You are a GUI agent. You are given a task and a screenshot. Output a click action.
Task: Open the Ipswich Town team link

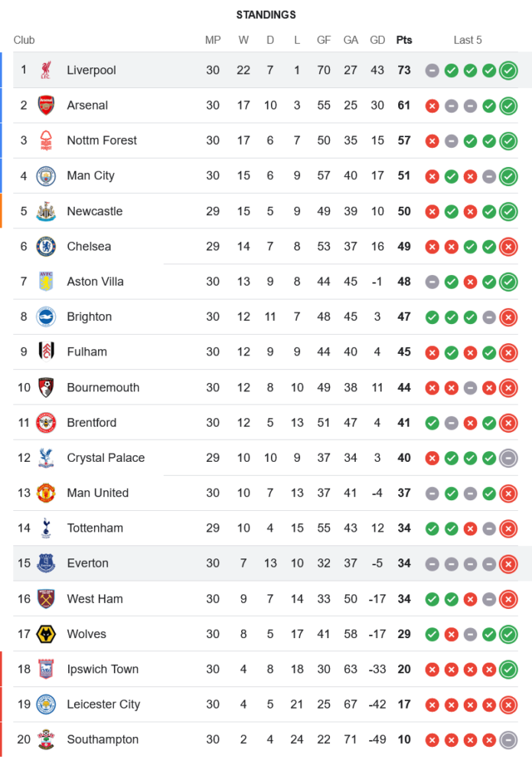coord(103,669)
